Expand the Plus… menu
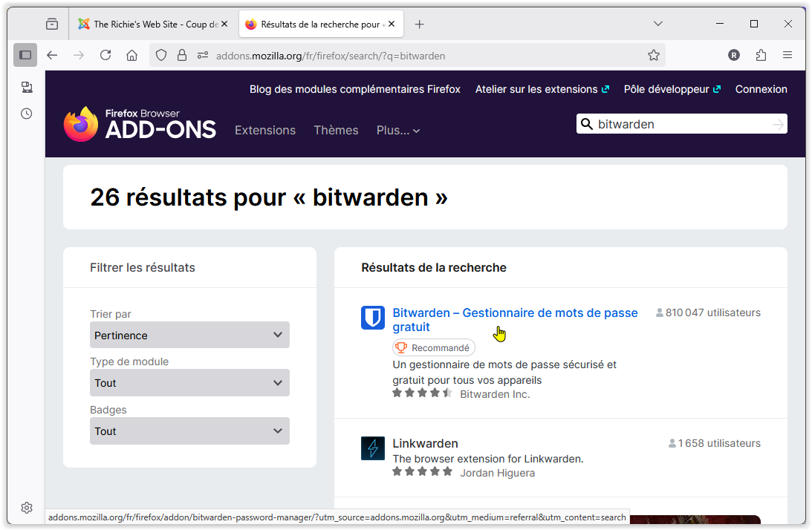This screenshot has width=812, height=530. coord(397,131)
